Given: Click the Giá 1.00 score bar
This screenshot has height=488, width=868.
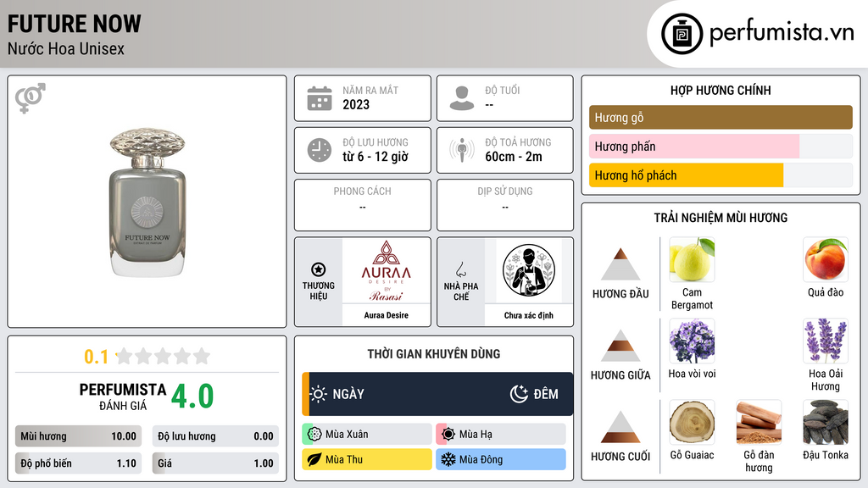Looking at the screenshot, I should 215,463.
